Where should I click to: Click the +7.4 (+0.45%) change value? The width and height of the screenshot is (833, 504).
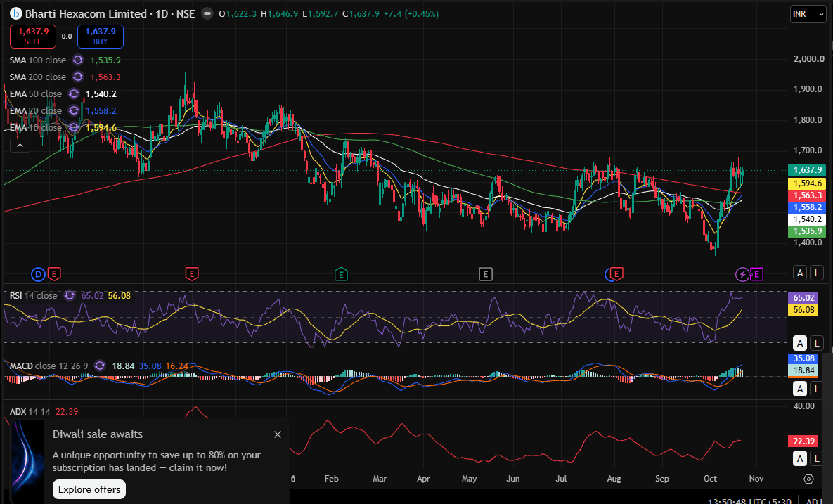click(411, 14)
